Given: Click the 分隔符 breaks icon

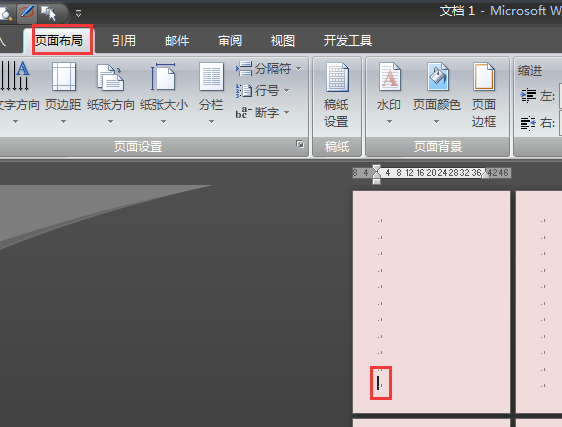Looking at the screenshot, I should (244, 68).
